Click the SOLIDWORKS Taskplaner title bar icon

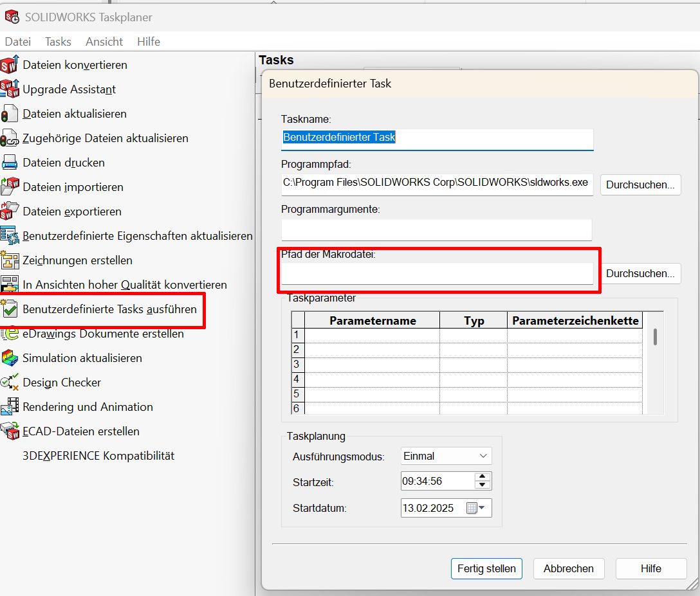[12, 17]
